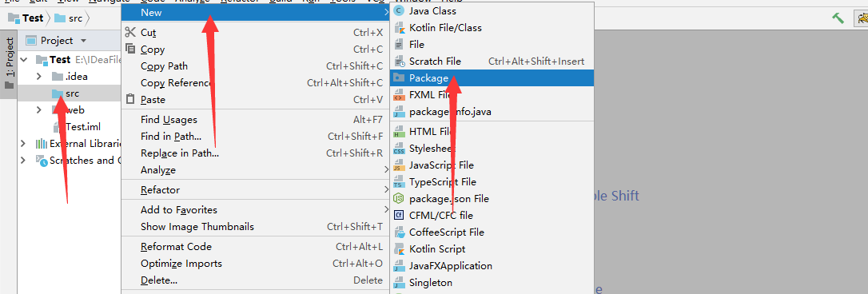The width and height of the screenshot is (868, 294).
Task: Click the Copy icon in context menu
Action: [130, 49]
